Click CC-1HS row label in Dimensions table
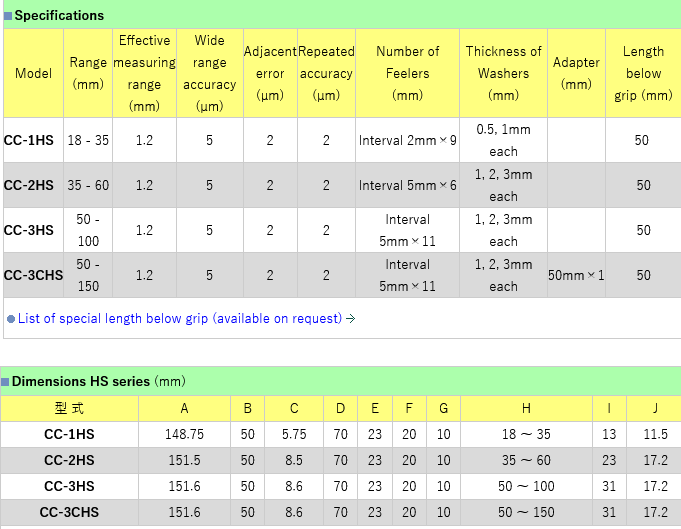The height and width of the screenshot is (529, 681). [69, 434]
